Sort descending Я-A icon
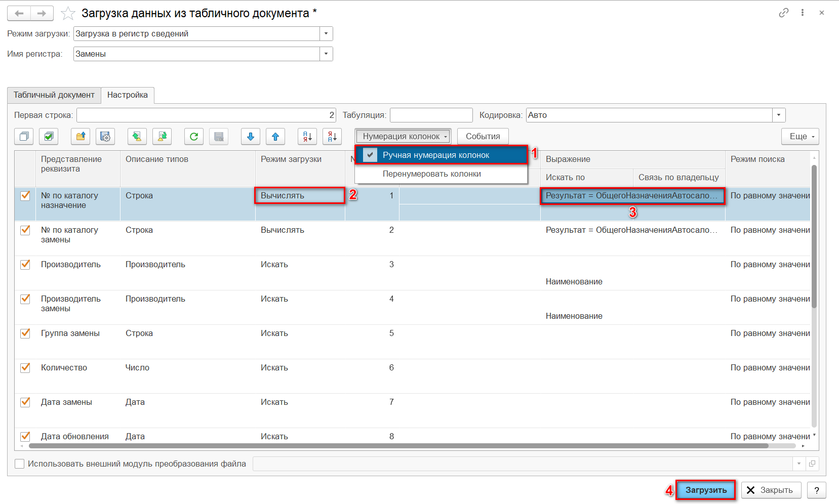Viewport: 839px width, 504px height. coord(332,136)
